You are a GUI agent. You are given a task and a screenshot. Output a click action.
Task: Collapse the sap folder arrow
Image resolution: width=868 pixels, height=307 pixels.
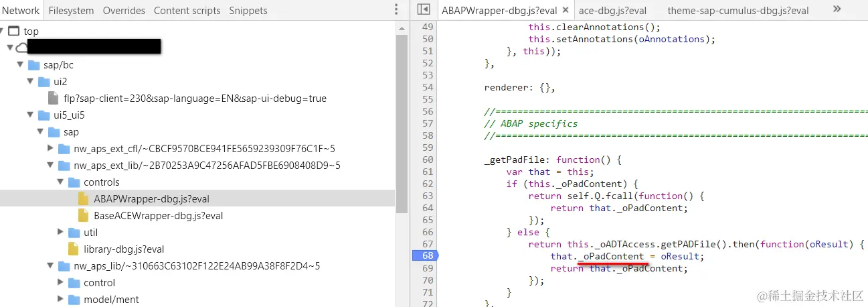[40, 132]
